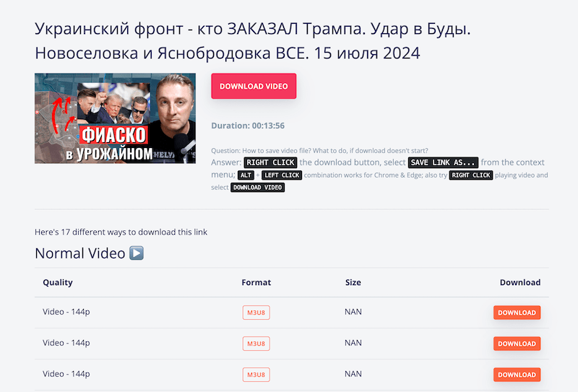Click the third row M3U8 format badge
Image resolution: width=578 pixels, height=392 pixels.
tap(256, 375)
